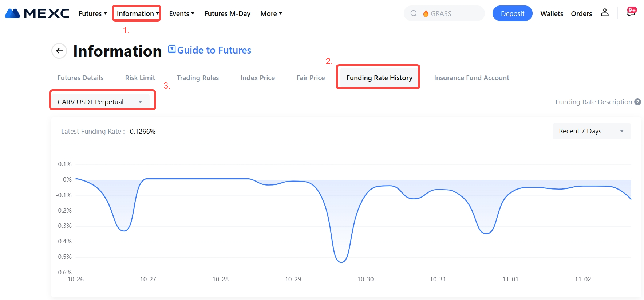This screenshot has height=300, width=644.
Task: Click the back arrow beside Information
Action: pos(59,51)
